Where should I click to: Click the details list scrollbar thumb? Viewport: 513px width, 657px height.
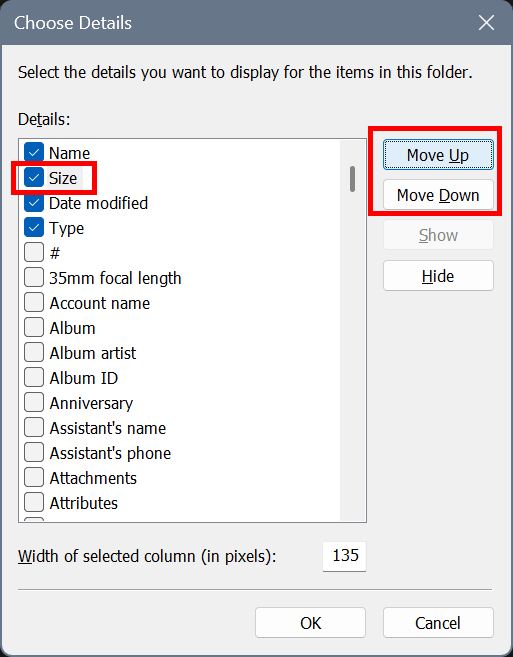point(352,179)
